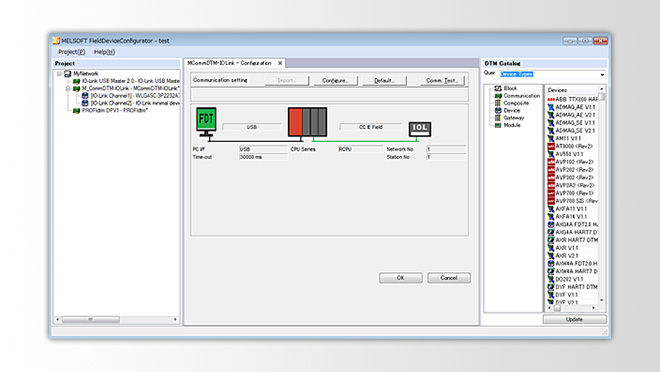Screen dimensions: 660x372
Task: Pick the ABB TTX300 HART device entry
Action: (x=572, y=99)
